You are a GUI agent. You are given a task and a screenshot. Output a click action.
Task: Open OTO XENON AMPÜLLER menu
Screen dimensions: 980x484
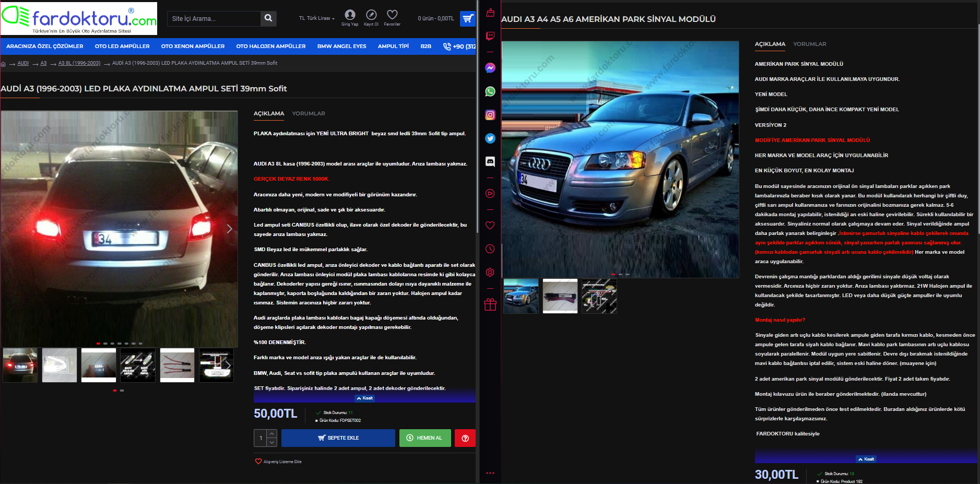pyautogui.click(x=193, y=46)
